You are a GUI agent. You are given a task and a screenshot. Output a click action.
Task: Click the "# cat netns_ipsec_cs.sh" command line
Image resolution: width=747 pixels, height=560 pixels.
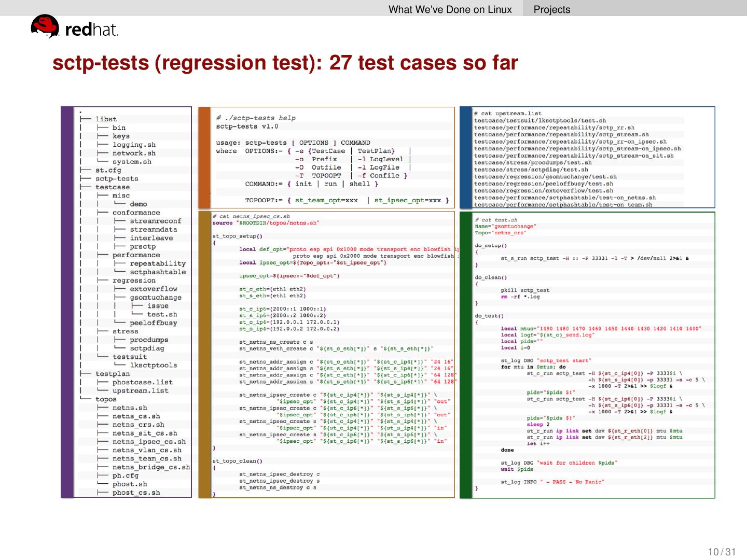251,216
